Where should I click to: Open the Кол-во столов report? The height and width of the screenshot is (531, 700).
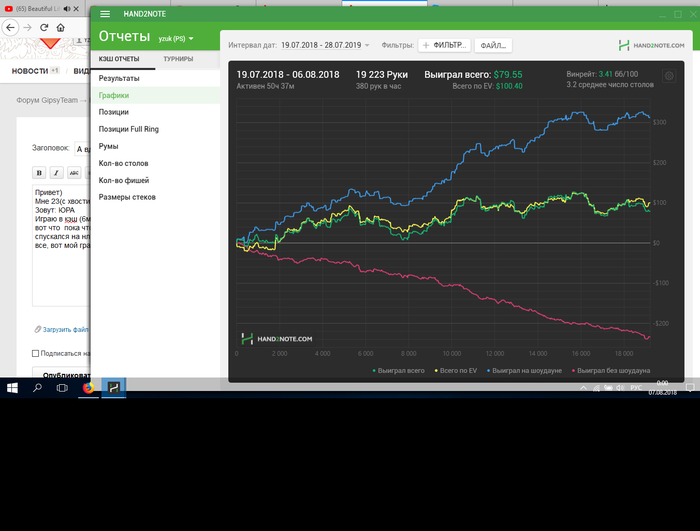coord(155,163)
